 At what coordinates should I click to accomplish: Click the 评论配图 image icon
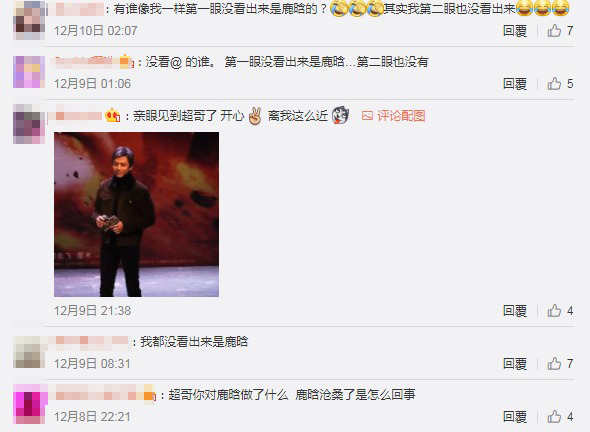click(367, 116)
